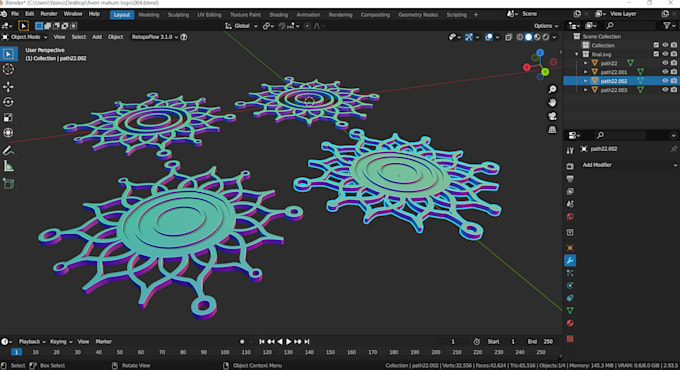This screenshot has width=680, height=370.
Task: Open the Render properties tab
Action: 570,167
